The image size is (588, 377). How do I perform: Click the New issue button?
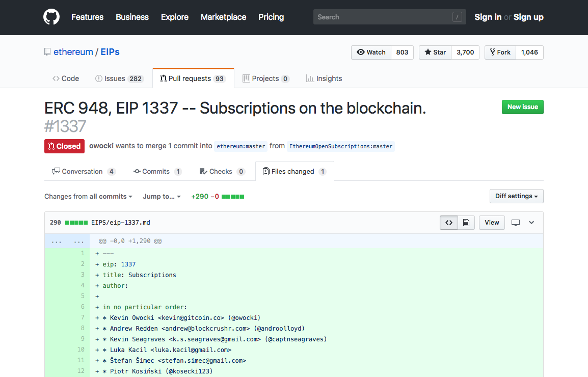[x=522, y=107]
